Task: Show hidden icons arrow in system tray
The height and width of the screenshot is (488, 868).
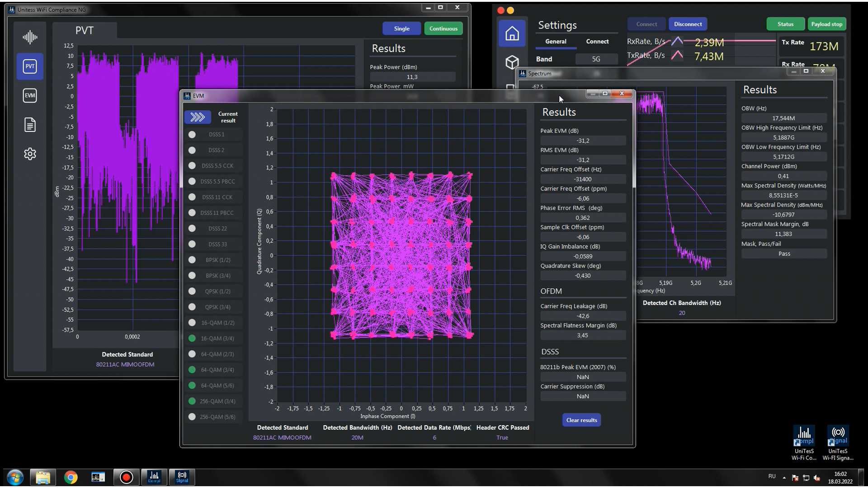Action: coord(784,478)
